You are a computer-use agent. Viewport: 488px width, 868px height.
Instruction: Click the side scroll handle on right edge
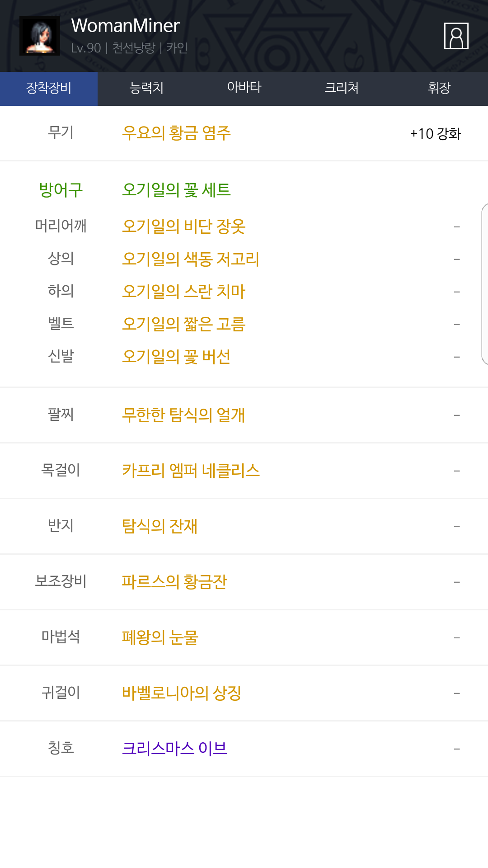(485, 284)
